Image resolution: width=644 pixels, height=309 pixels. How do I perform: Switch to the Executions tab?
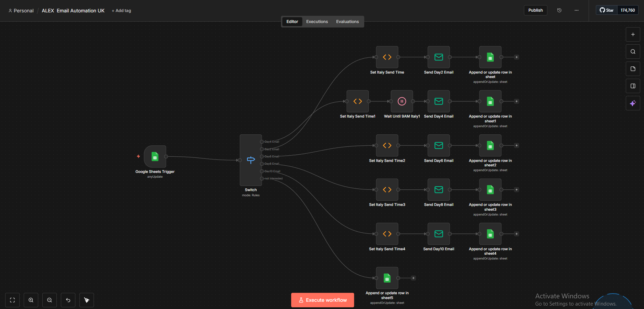(x=317, y=22)
